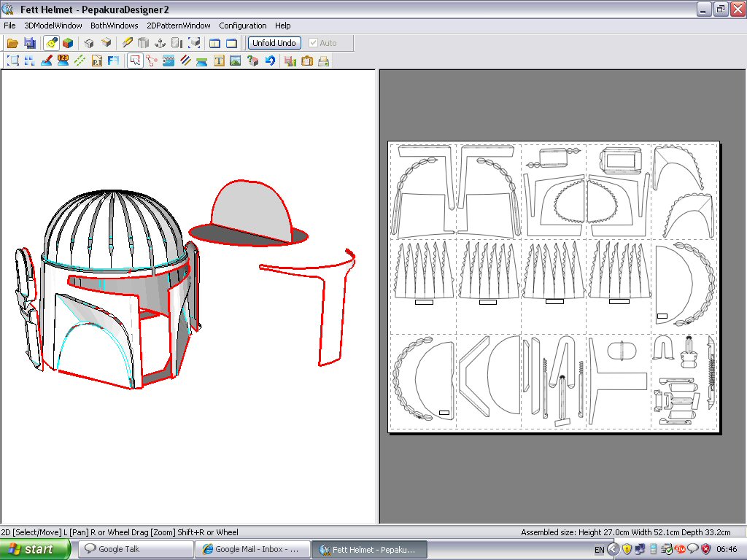Click the P.1 page icon

97,61
